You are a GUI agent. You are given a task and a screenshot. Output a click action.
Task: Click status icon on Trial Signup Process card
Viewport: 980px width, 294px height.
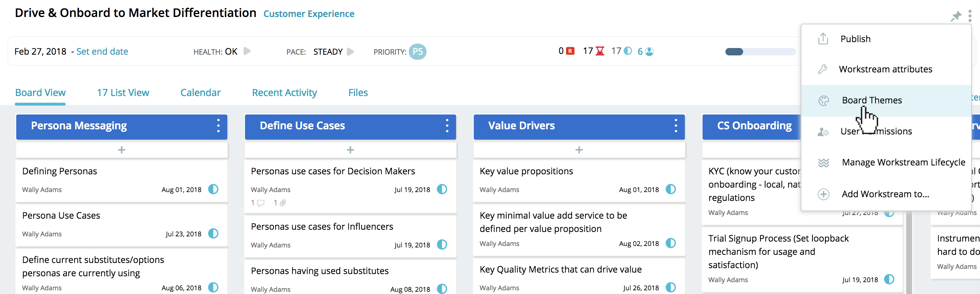point(889,280)
